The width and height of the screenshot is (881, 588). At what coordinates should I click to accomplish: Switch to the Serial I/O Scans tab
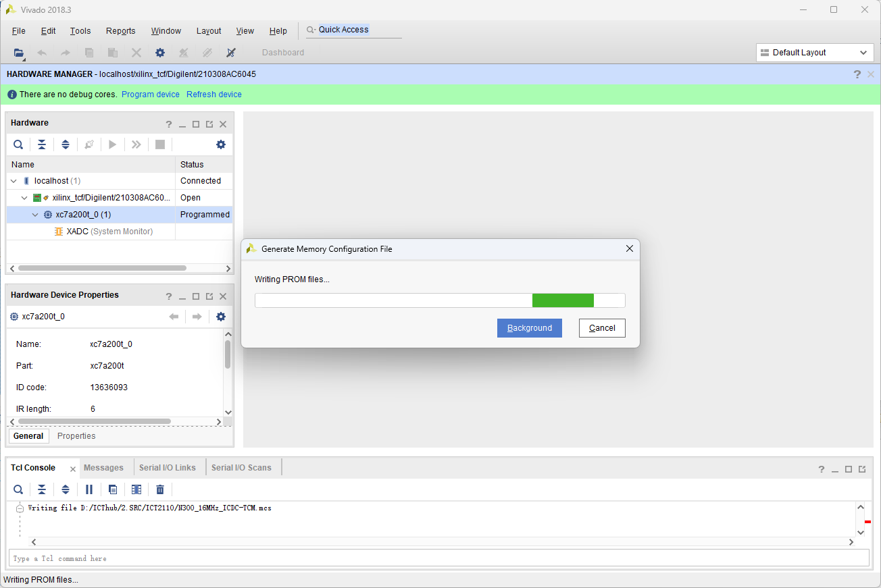[241, 468]
